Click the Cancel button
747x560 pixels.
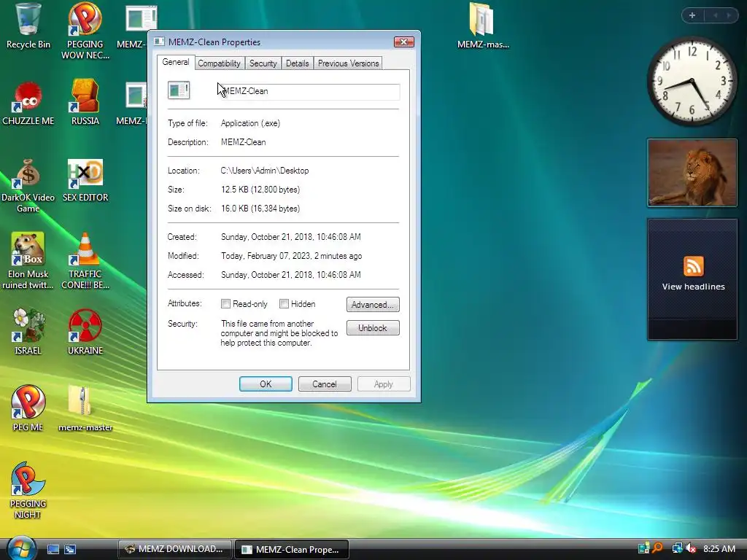[325, 384]
